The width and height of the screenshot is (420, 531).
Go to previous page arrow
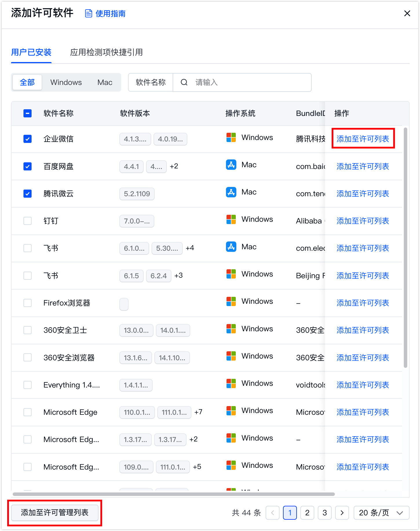point(273,513)
